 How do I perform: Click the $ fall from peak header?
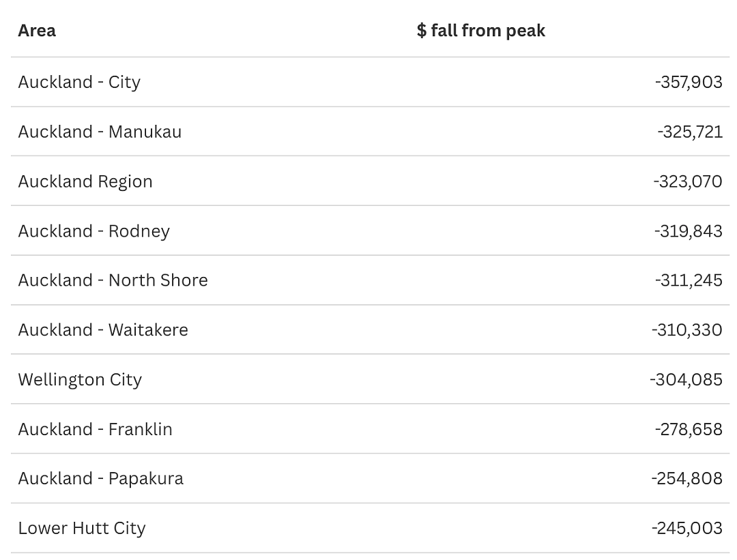coord(481,31)
